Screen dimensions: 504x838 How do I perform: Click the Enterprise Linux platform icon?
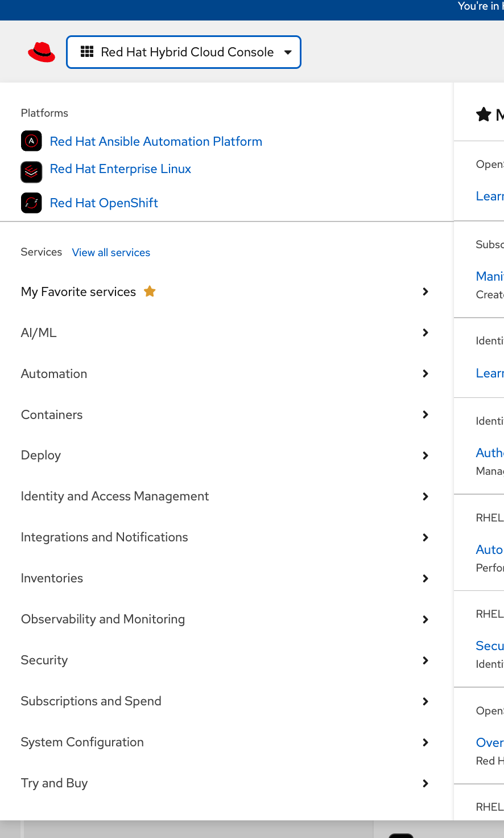point(31,171)
